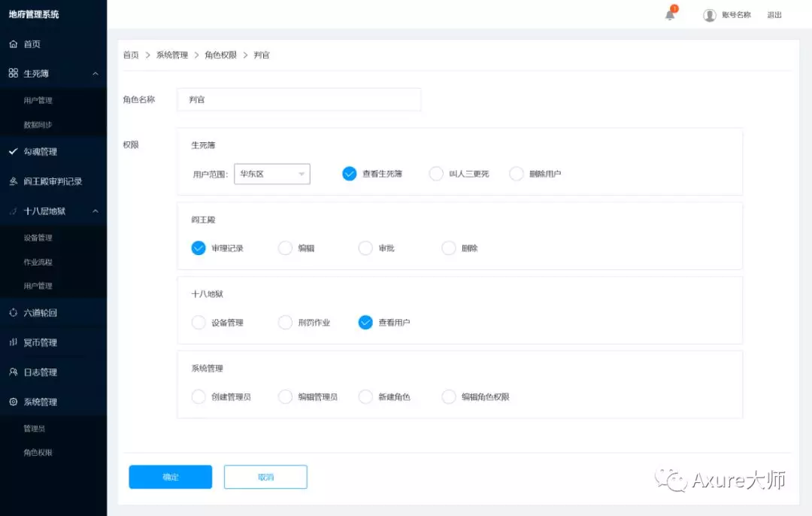Click the 确定 confirm button

tap(171, 477)
